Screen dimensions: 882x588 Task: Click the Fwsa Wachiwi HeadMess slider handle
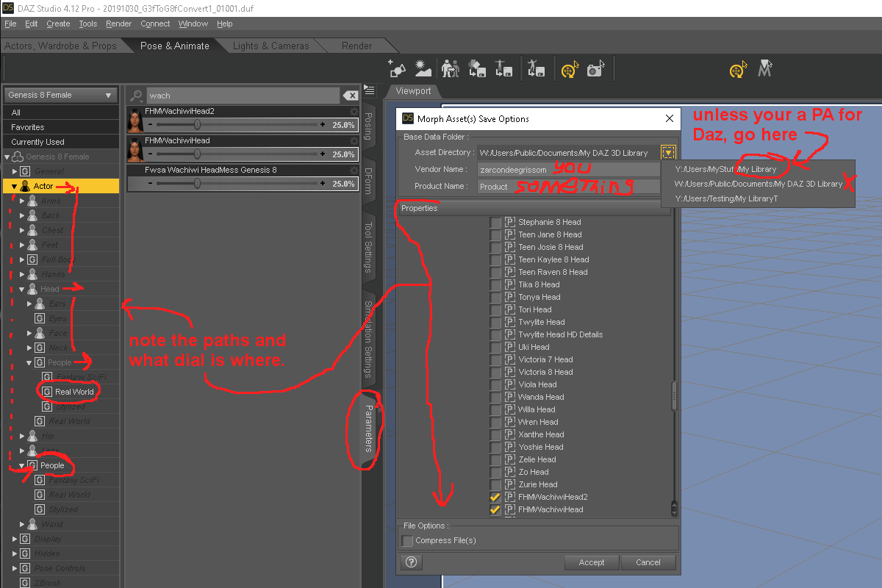pos(197,184)
